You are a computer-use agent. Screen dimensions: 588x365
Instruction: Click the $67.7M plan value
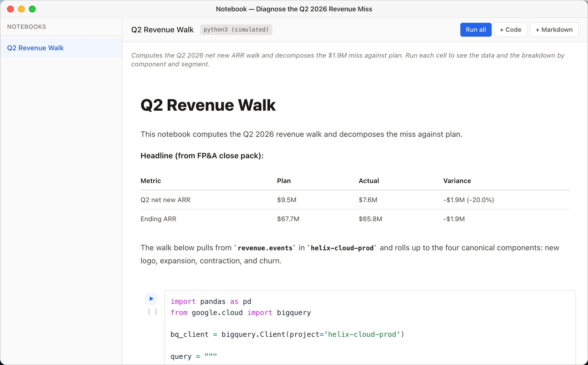[x=288, y=219]
